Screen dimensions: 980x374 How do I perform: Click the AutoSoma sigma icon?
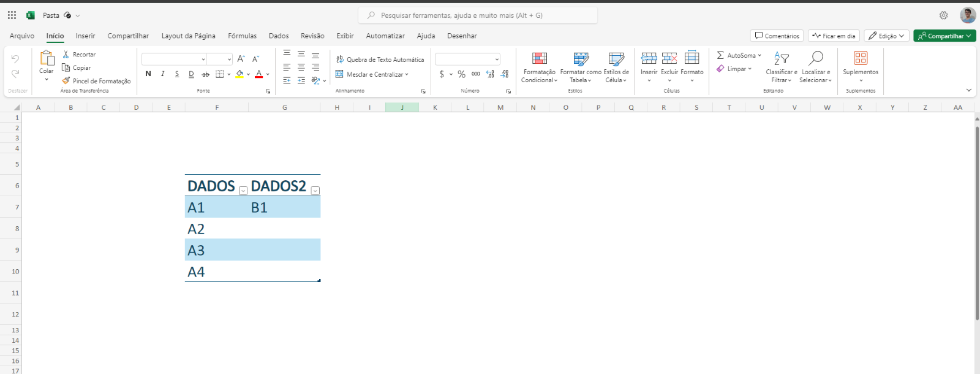[720, 55]
